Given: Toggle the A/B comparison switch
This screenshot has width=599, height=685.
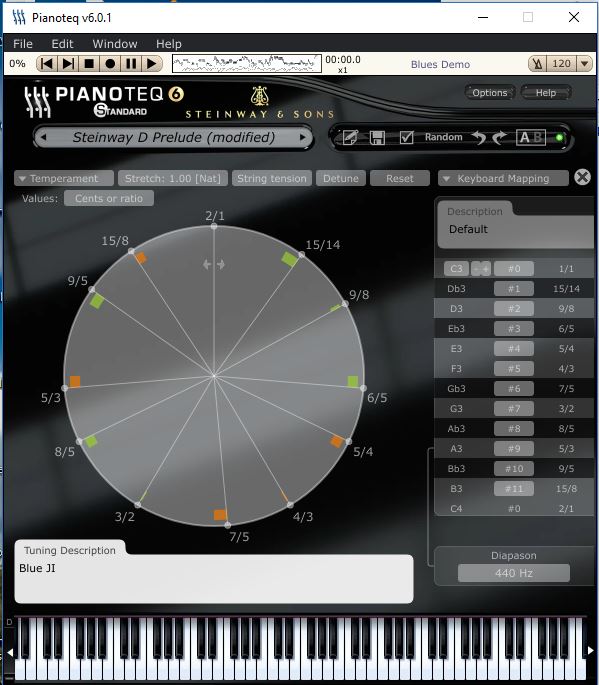Looking at the screenshot, I should click(530, 138).
